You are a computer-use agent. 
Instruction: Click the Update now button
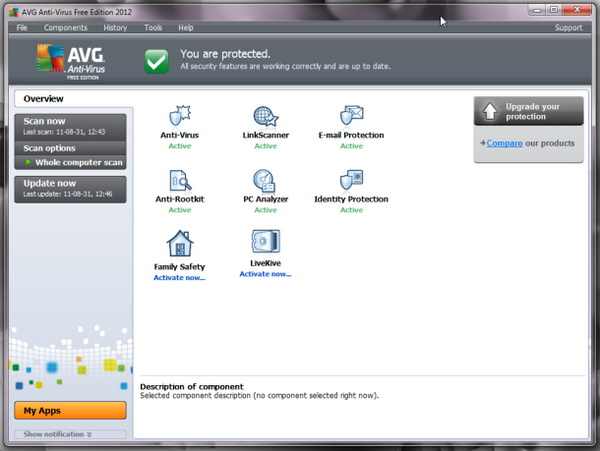point(70,189)
